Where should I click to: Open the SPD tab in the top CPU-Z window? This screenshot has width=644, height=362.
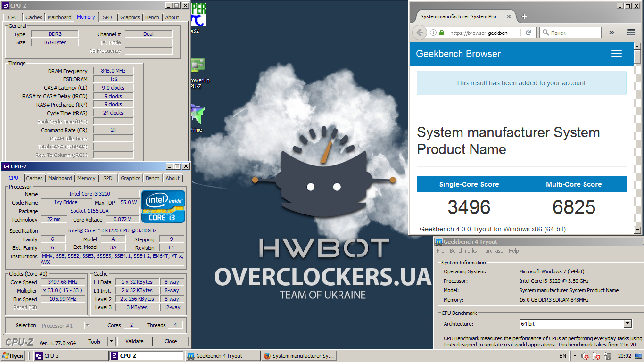click(107, 17)
